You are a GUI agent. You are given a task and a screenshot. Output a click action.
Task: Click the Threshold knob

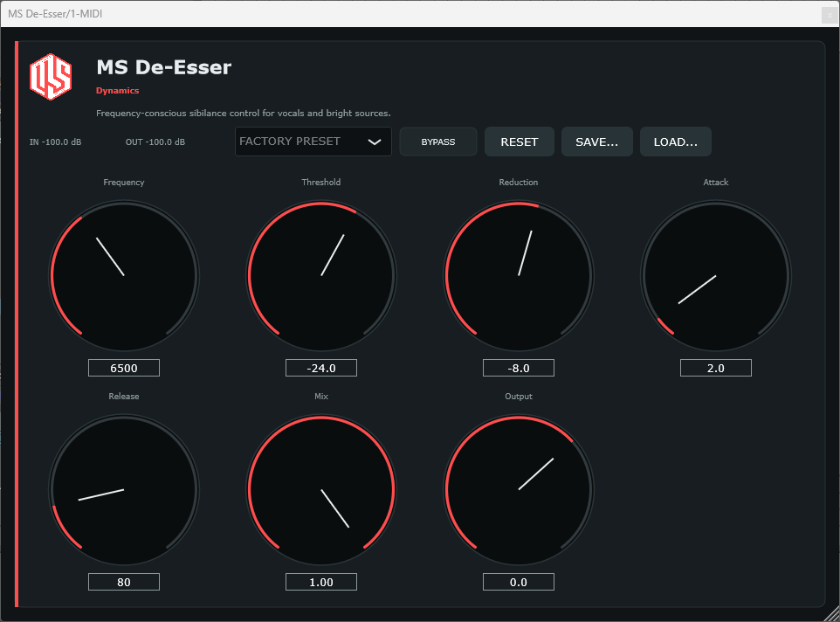pos(321,275)
